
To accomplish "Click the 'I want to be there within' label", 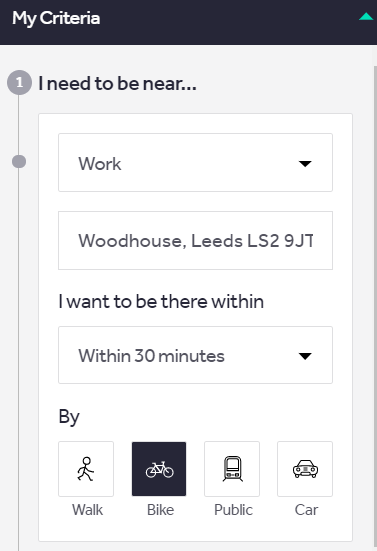I will 161,302.
